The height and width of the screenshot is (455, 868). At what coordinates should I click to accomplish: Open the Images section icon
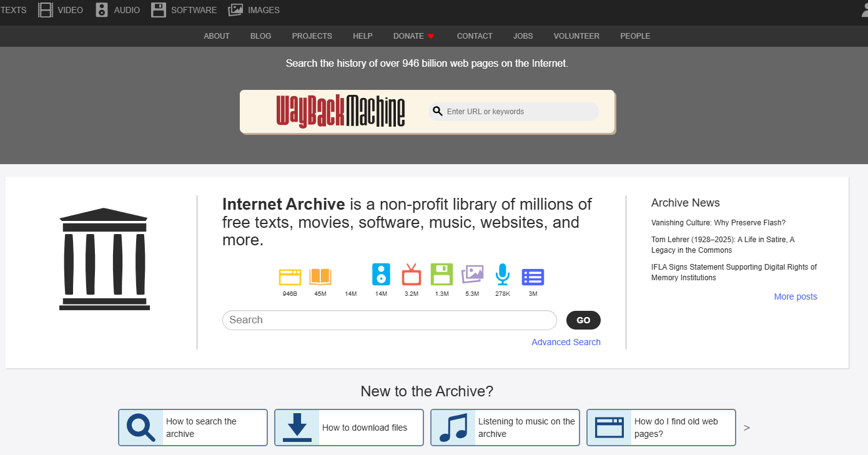pyautogui.click(x=236, y=9)
